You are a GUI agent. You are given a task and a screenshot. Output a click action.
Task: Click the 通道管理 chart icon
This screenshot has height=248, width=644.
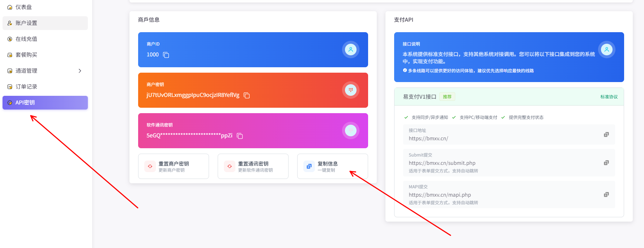point(10,71)
